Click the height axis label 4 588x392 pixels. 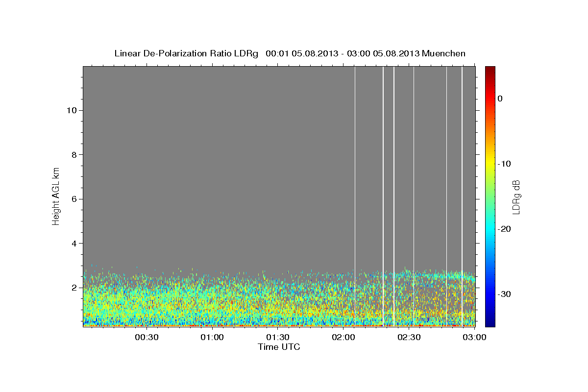[73, 243]
